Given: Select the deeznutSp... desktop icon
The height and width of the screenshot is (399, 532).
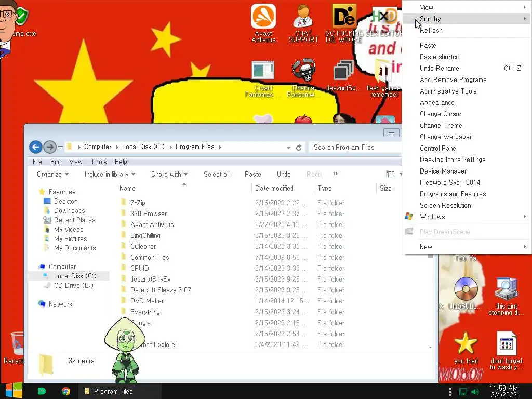Looking at the screenshot, I should pyautogui.click(x=343, y=75).
